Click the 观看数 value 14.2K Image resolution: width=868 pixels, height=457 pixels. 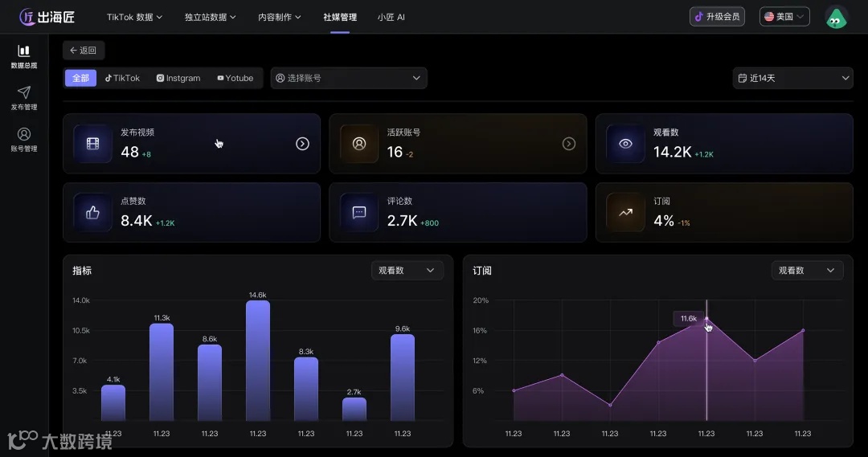(672, 152)
